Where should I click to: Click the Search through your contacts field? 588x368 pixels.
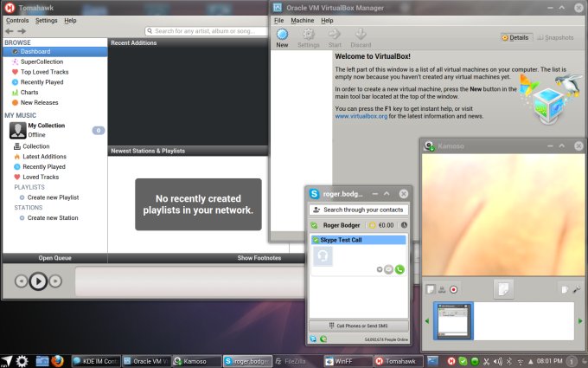pyautogui.click(x=359, y=210)
